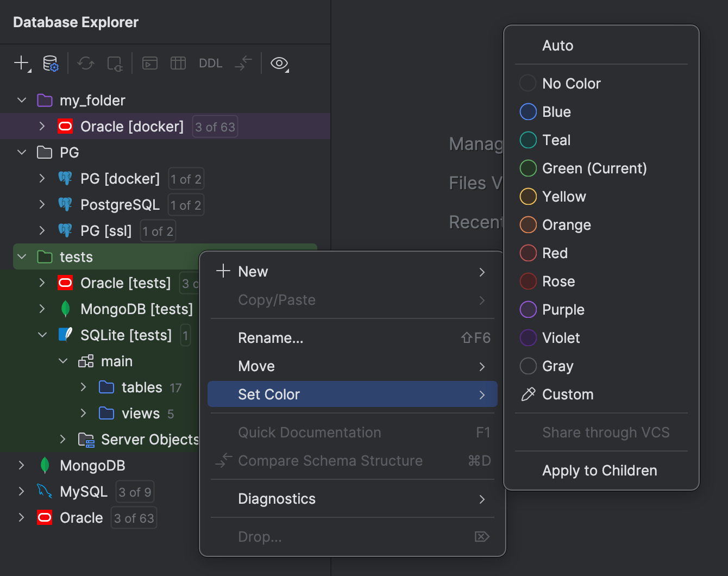Click the MongoDB [tests] leaf icon
This screenshot has width=728, height=576.
pyautogui.click(x=65, y=309)
